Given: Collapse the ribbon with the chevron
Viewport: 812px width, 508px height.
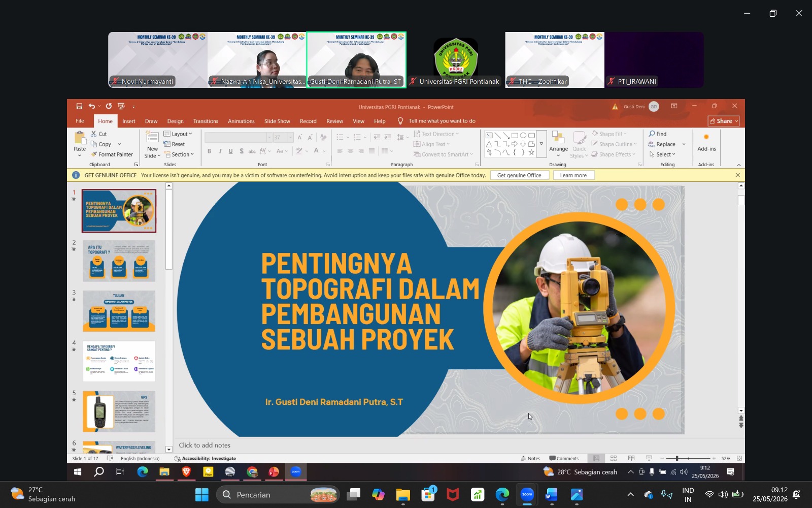Looking at the screenshot, I should point(739,165).
